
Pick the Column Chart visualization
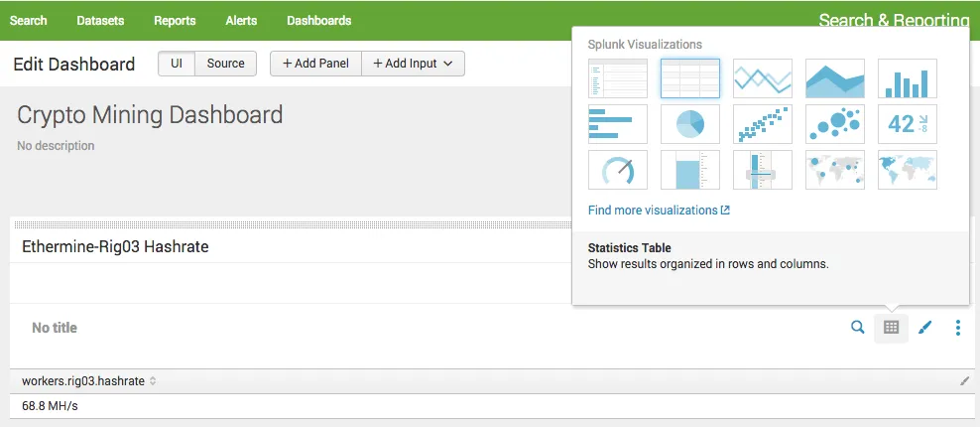click(908, 78)
